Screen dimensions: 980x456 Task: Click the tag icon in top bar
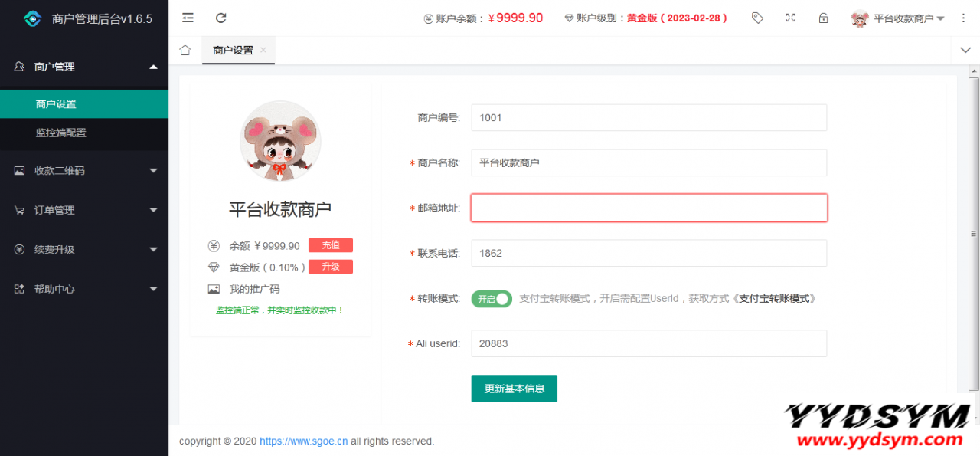757,18
